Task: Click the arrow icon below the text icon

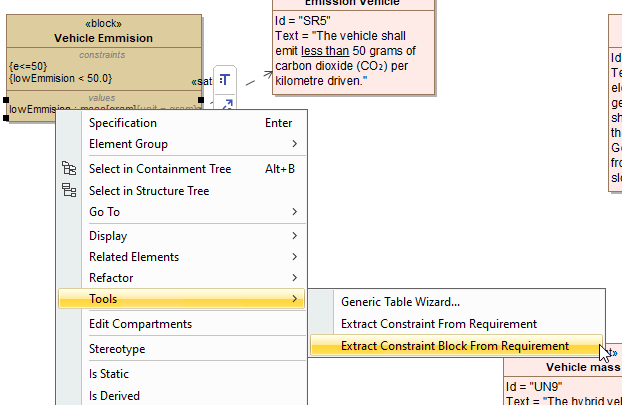Action: pyautogui.click(x=227, y=103)
